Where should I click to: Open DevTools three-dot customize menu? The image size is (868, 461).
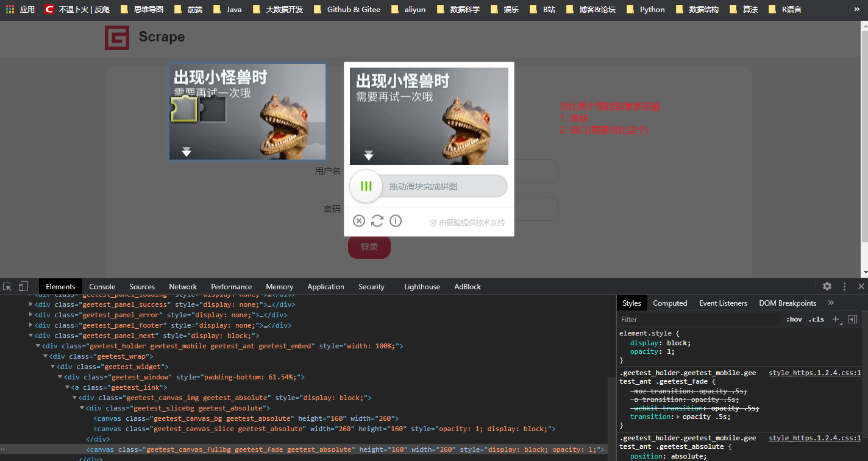844,286
